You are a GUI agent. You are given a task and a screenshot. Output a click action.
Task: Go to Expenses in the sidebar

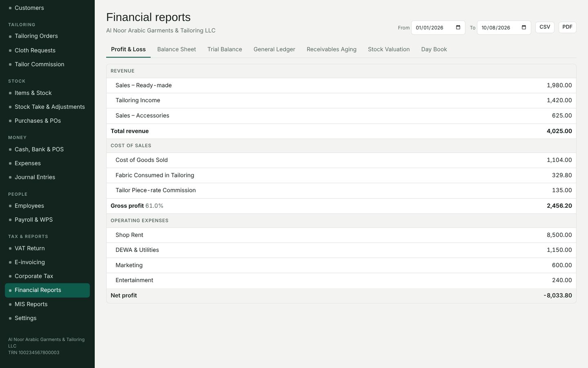[x=47, y=163]
